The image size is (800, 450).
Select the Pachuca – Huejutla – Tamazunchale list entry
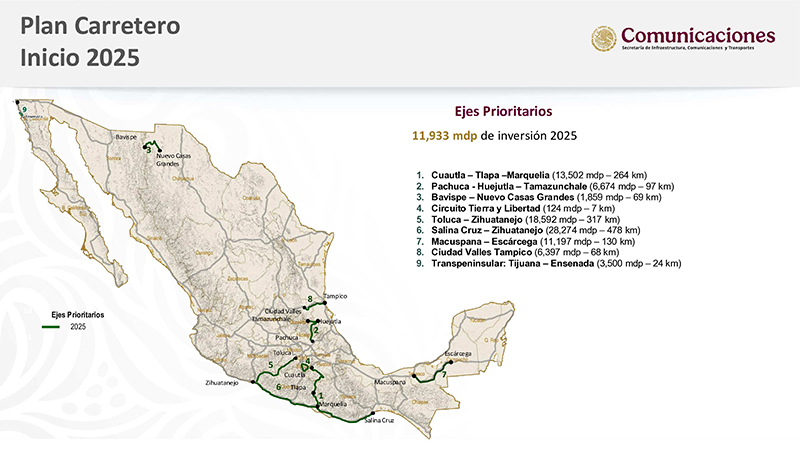point(545,186)
